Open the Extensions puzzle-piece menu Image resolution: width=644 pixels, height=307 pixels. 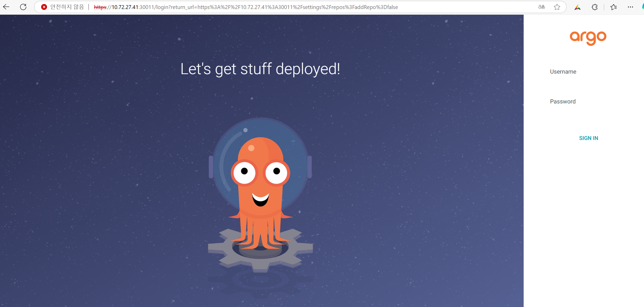(595, 7)
